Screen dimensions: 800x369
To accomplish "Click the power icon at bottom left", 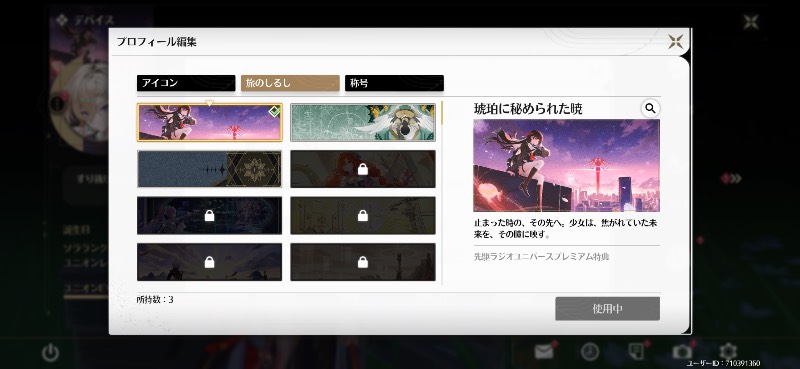I will point(51,352).
